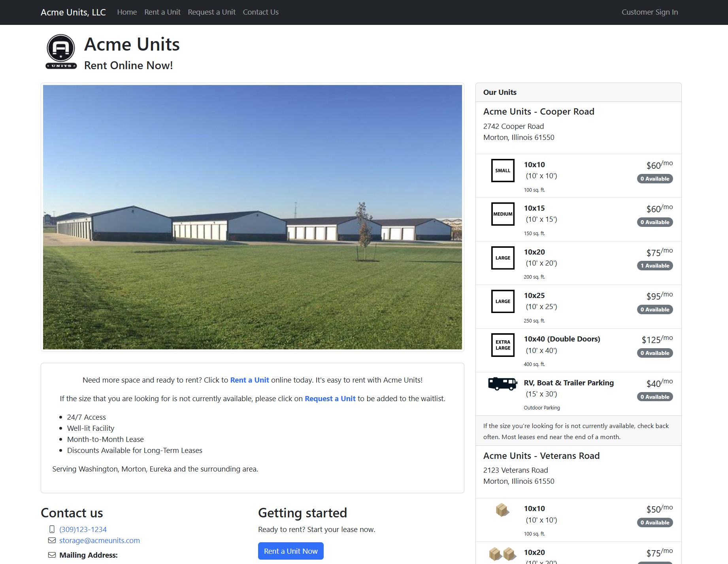Click the 400 sq. ft. label

click(534, 364)
